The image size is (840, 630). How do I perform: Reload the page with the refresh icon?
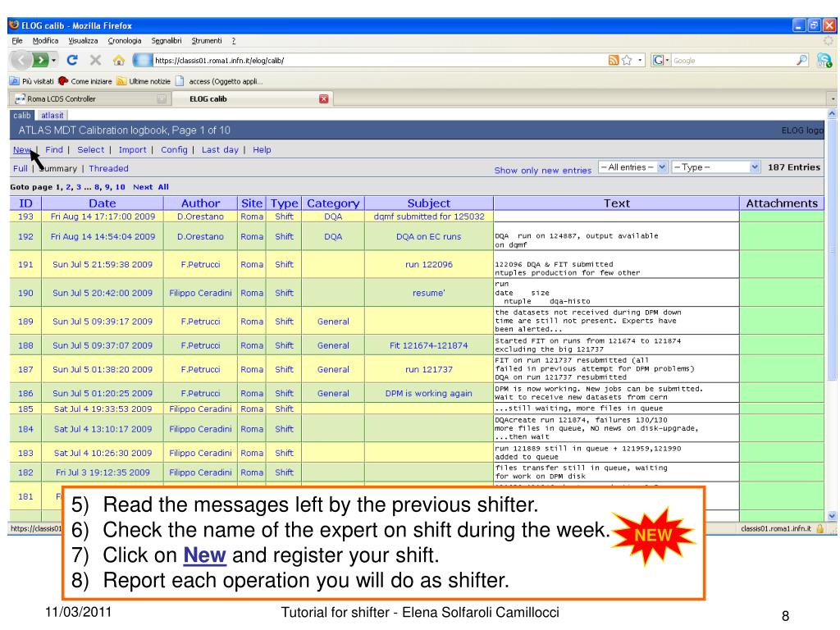72,60
